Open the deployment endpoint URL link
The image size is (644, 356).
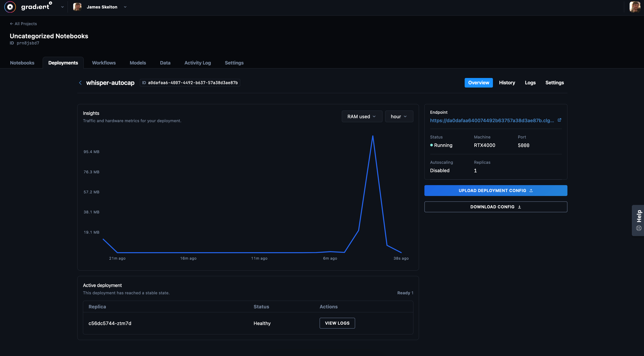[492, 120]
